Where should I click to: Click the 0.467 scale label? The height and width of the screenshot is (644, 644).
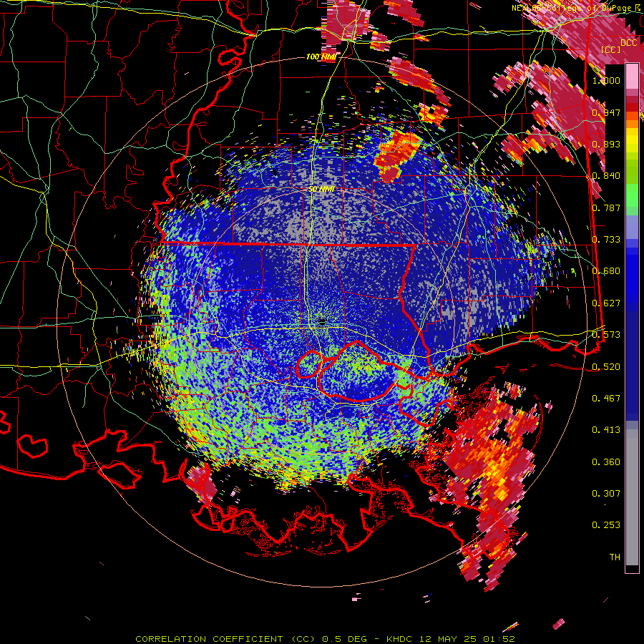click(x=606, y=399)
